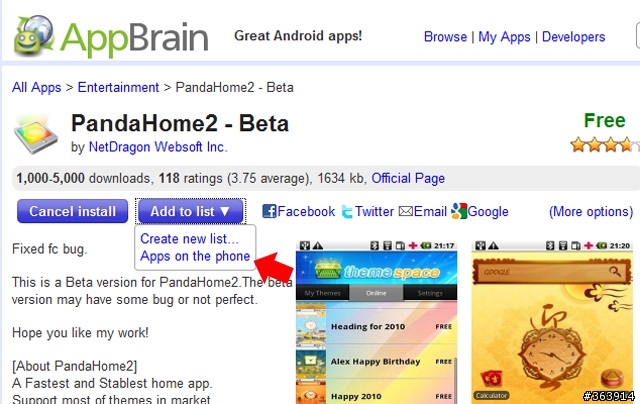The image size is (640, 404).
Task: Open the Developers link
Action: coord(573,37)
